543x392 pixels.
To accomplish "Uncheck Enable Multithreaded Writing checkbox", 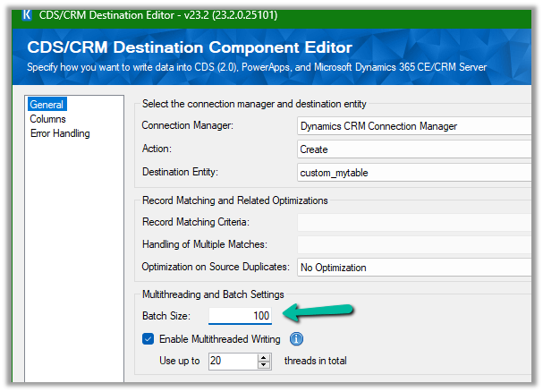I will tap(148, 339).
